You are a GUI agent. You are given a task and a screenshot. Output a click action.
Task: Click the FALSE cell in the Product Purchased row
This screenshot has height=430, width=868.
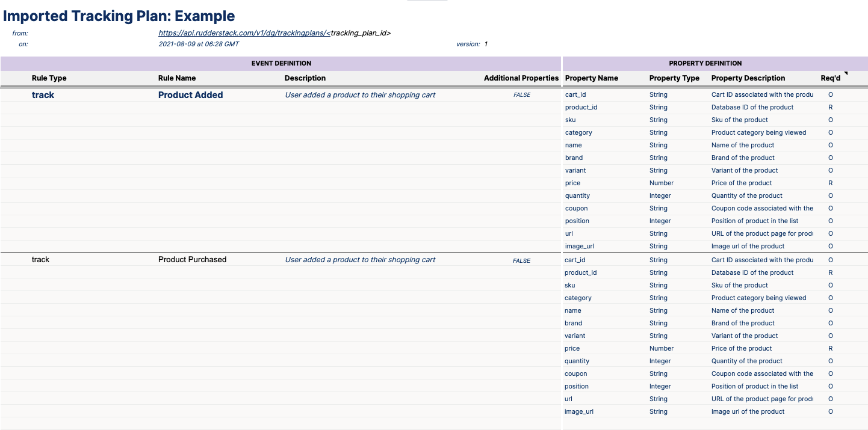tap(522, 260)
